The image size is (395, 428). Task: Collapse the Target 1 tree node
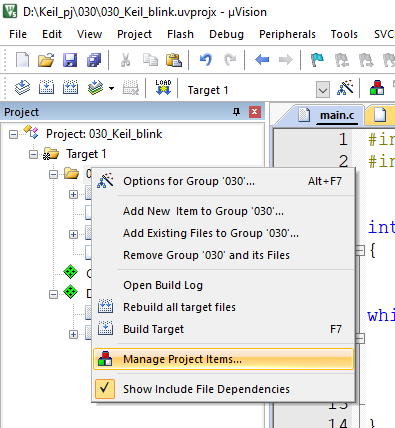pos(33,155)
